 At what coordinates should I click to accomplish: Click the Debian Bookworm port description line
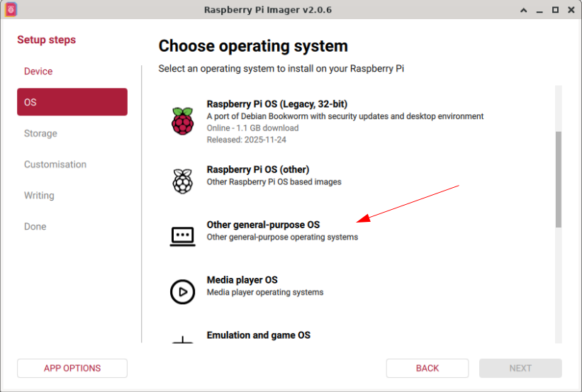click(345, 116)
